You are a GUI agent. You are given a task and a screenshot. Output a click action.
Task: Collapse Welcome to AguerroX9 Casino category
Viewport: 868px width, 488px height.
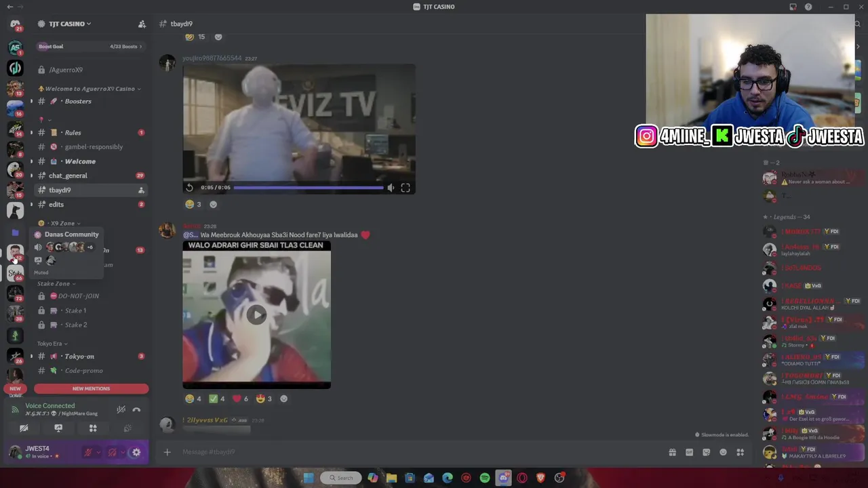[90, 89]
